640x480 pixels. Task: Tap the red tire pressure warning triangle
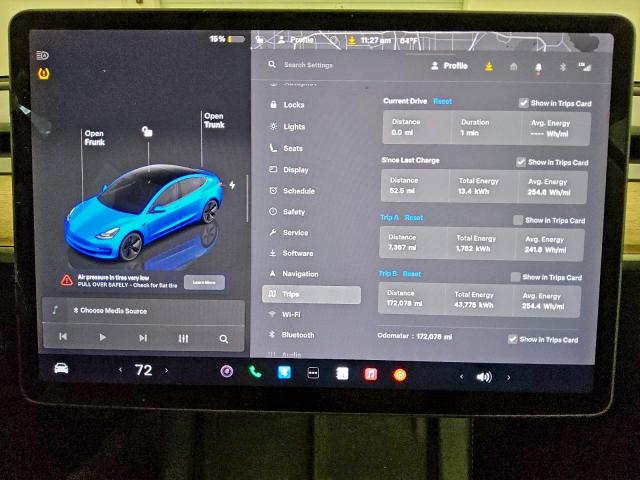[67, 280]
